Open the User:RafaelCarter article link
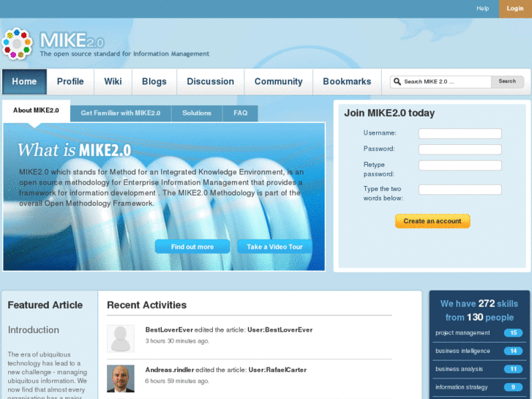532x399 pixels. [277, 370]
